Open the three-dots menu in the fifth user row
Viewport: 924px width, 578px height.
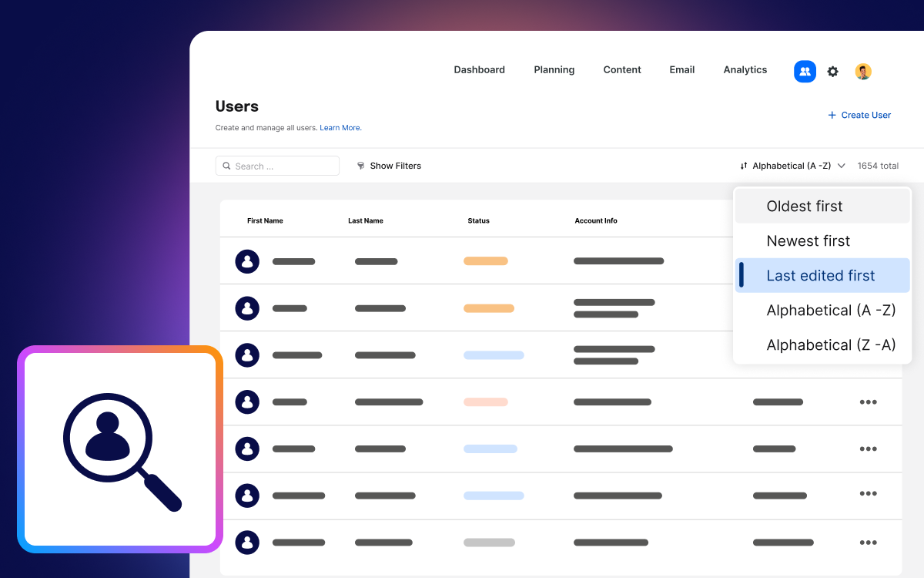click(x=869, y=449)
